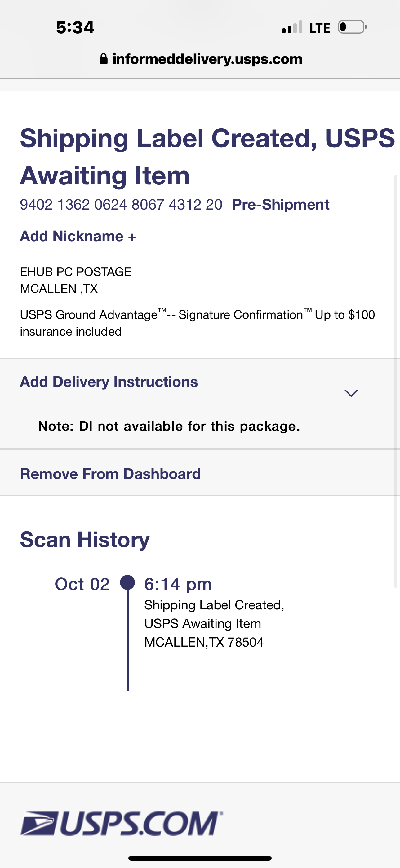Tap the lock icon in address bar
400x868 pixels.
pos(103,59)
